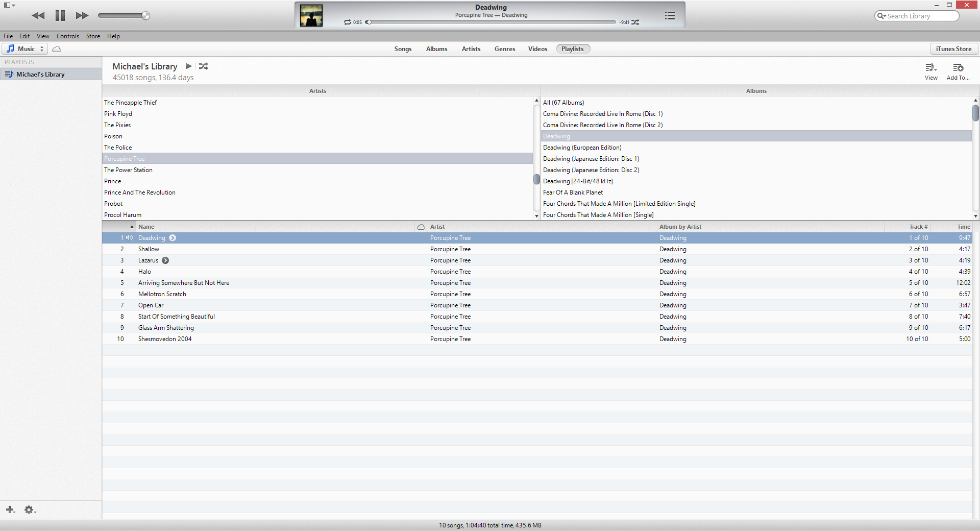Open the Store menu
Image resolution: width=980 pixels, height=531 pixels.
pos(93,36)
